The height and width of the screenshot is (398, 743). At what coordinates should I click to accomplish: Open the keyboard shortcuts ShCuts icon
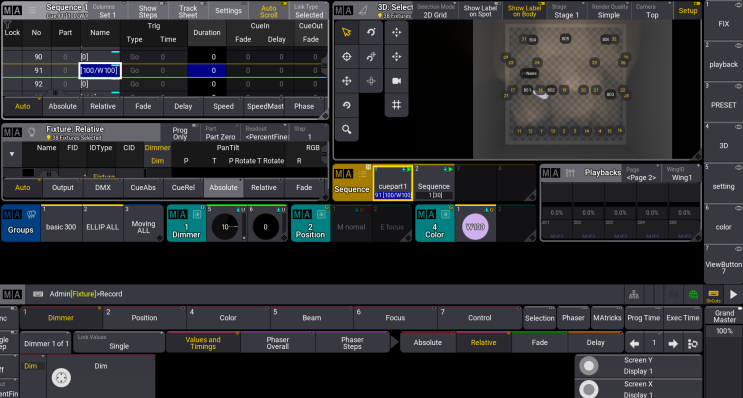coord(713,295)
